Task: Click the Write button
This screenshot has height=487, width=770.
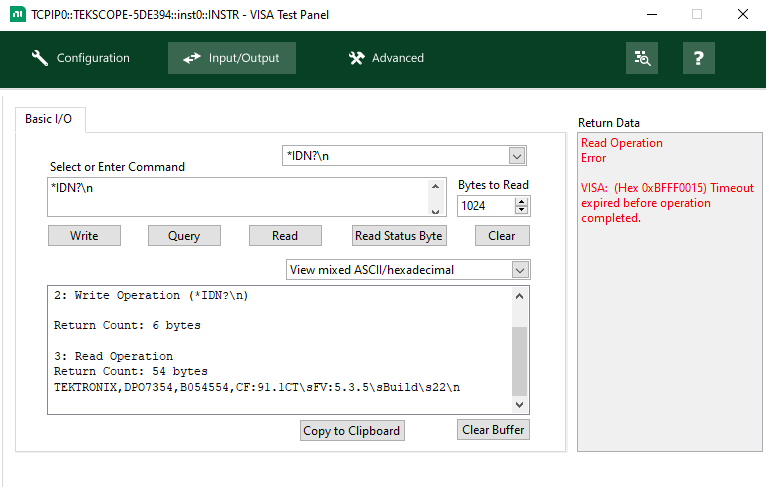Action: [84, 236]
